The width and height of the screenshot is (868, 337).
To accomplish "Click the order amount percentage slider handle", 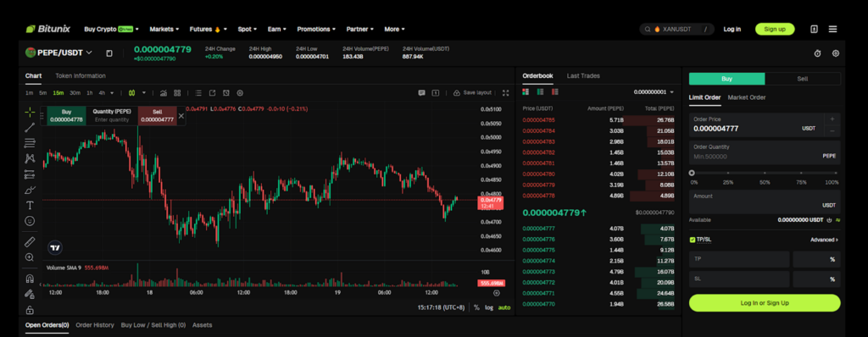I will 692,173.
